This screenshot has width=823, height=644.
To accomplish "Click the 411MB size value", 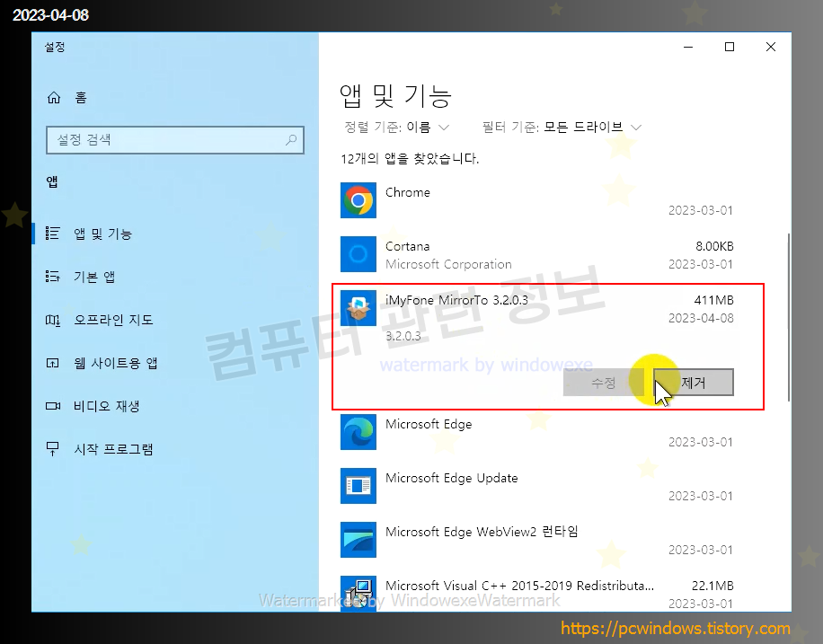I will (x=713, y=300).
